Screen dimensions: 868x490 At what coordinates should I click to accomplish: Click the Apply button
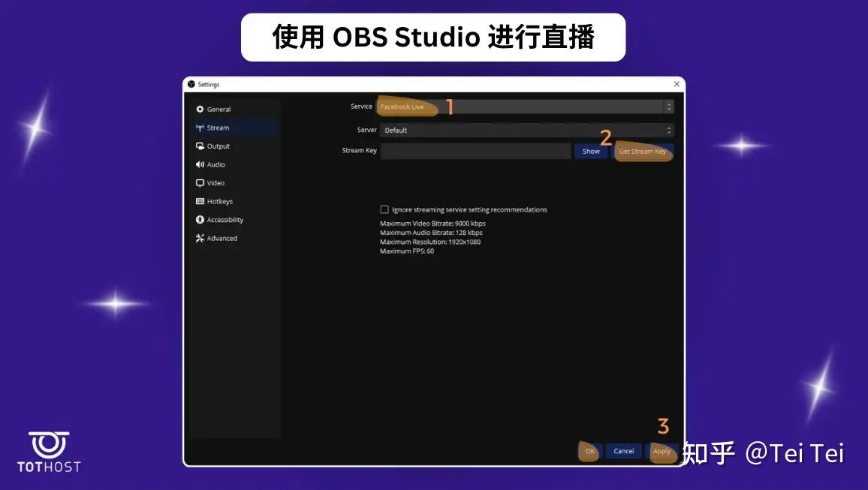pyautogui.click(x=662, y=451)
